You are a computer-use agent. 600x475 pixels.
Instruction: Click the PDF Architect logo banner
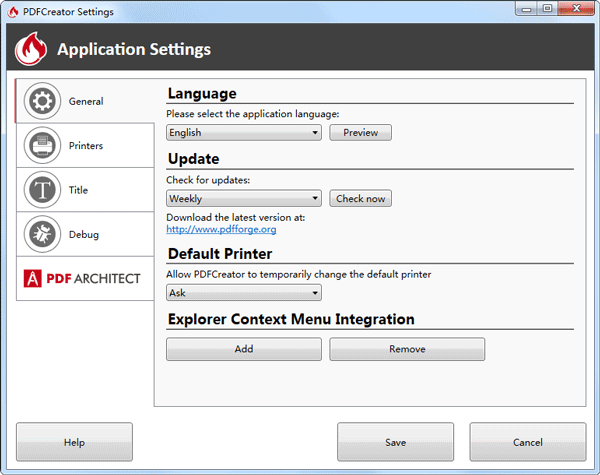[82, 278]
